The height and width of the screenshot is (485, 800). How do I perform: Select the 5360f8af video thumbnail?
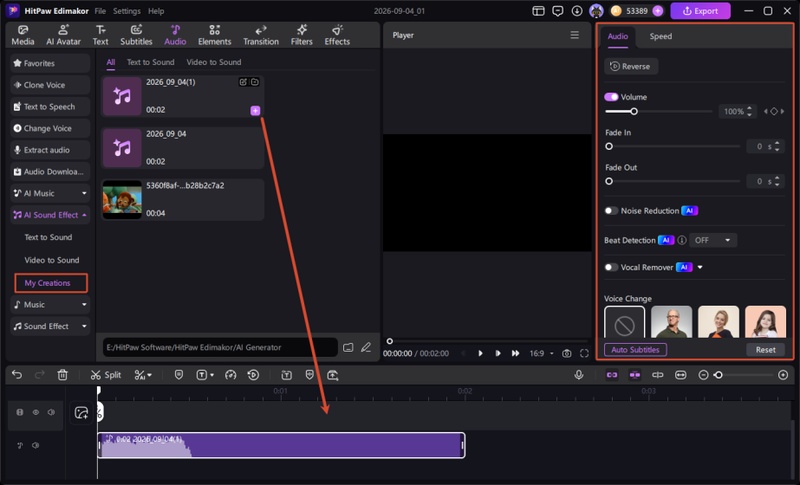click(x=122, y=199)
